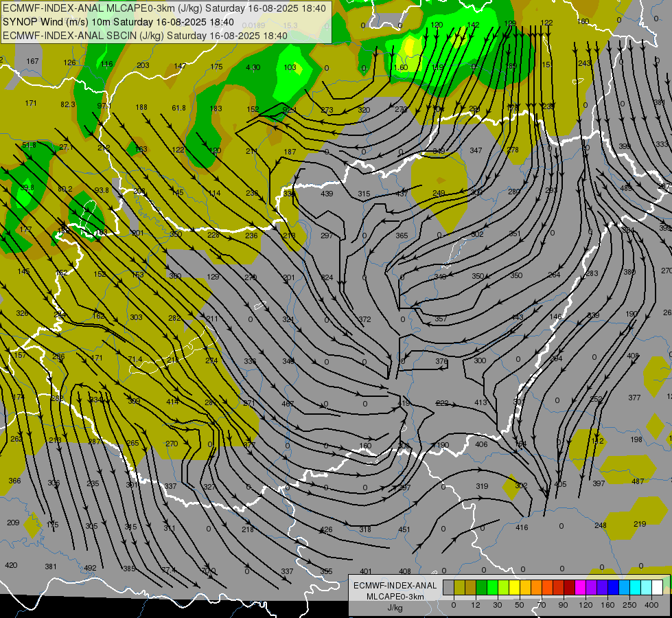Select the cyan legend swatch
Viewport: 672px width, 618px height.
636,588
